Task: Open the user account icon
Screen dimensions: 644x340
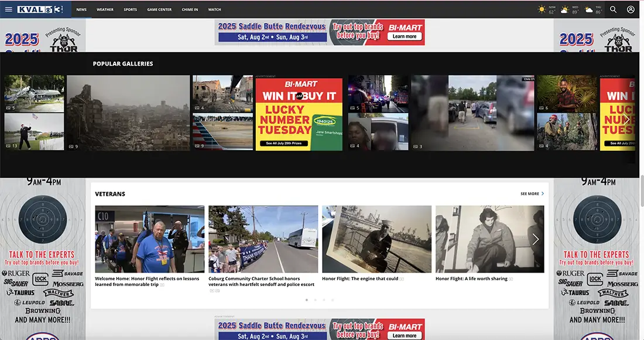Action: [x=631, y=9]
